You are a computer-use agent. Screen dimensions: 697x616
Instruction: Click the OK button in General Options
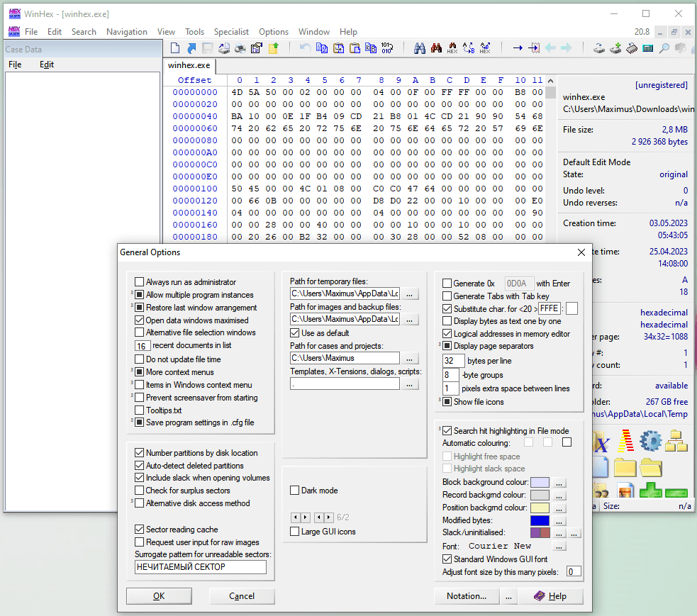pyautogui.click(x=158, y=595)
